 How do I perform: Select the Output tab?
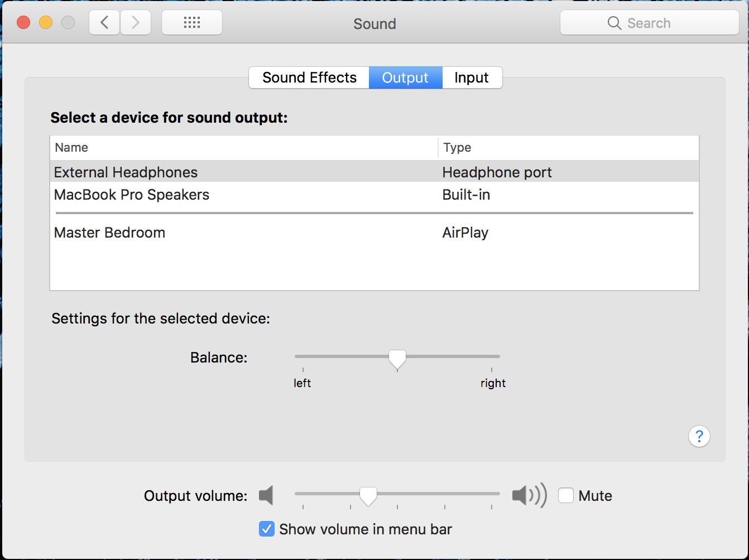click(x=405, y=78)
